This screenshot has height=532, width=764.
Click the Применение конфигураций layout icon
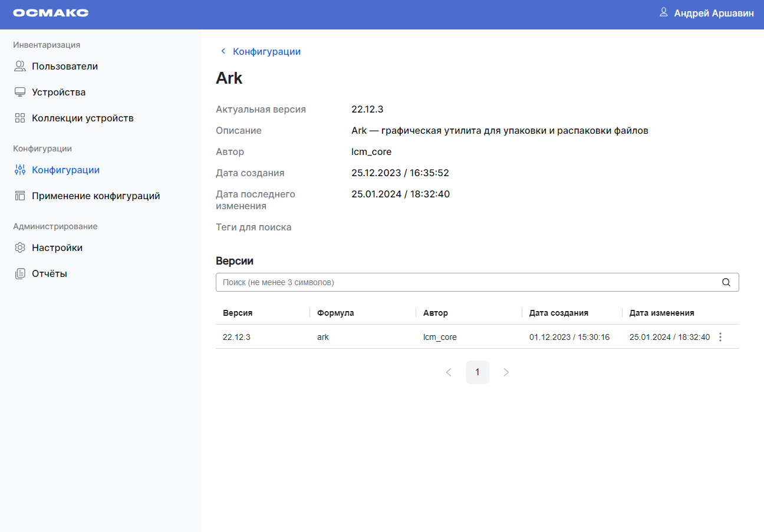click(x=20, y=196)
